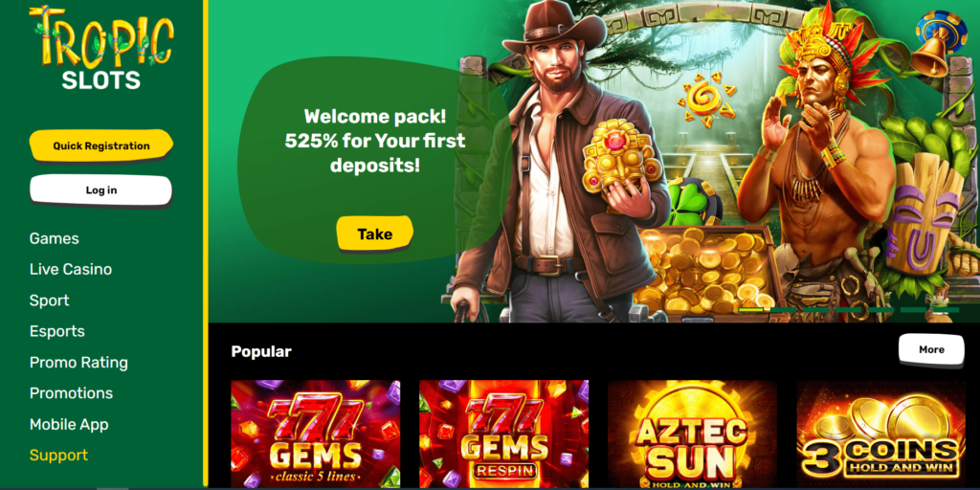
Task: Launch 777 Gems Respin game
Action: pyautogui.click(x=503, y=435)
